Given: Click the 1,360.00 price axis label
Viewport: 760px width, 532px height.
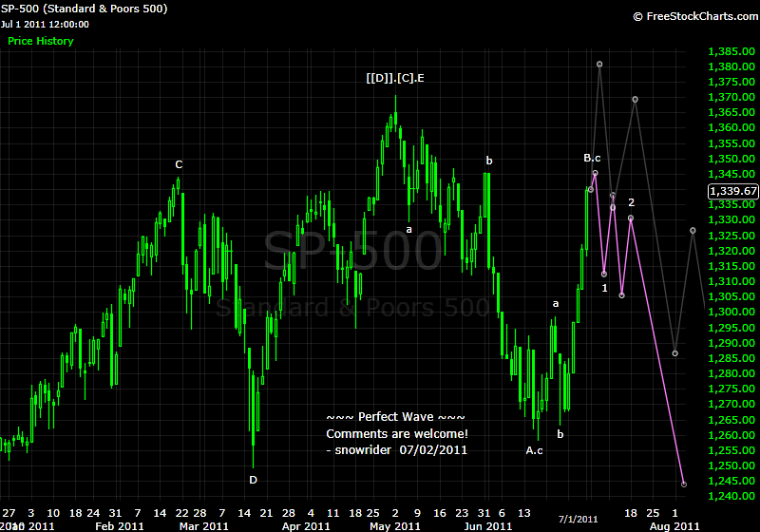Looking at the screenshot, I should click(731, 127).
